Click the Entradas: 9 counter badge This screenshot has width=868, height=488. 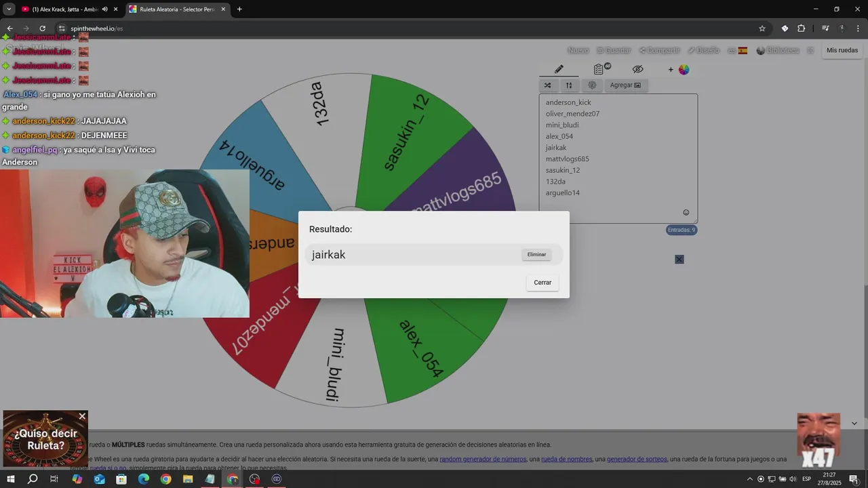[x=682, y=230]
